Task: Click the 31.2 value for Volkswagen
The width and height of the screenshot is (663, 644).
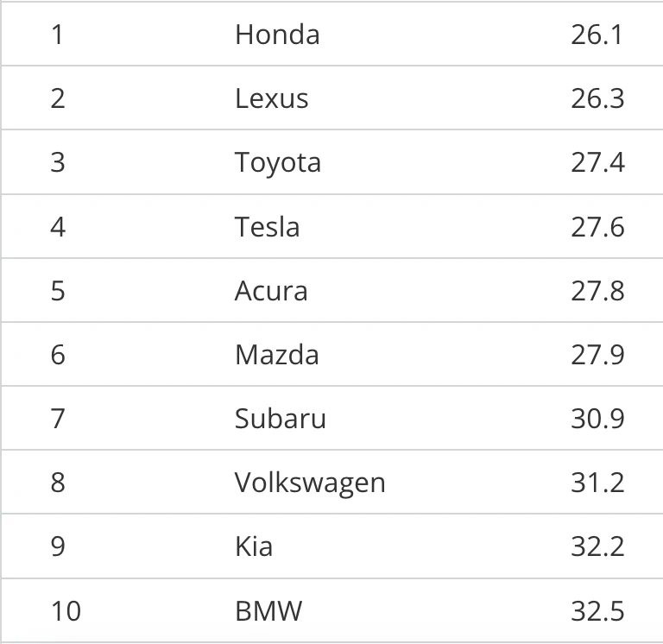Action: [597, 483]
